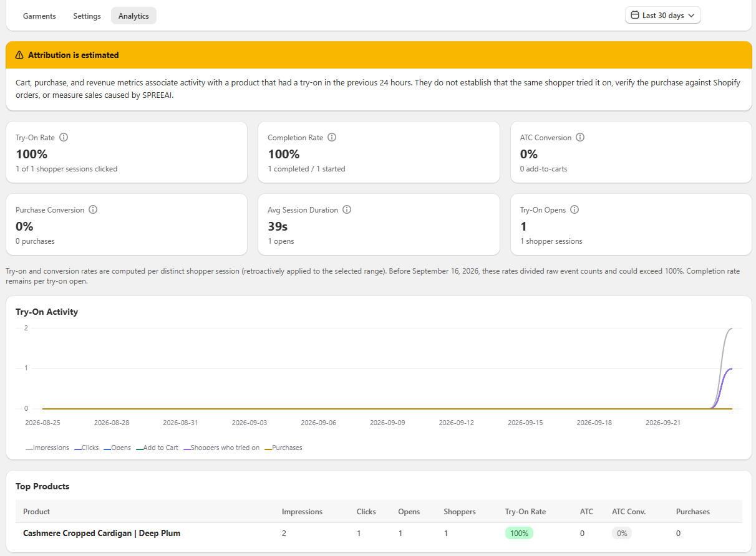Open the Last 30 days date range dropdown
756x556 pixels.
pos(663,16)
